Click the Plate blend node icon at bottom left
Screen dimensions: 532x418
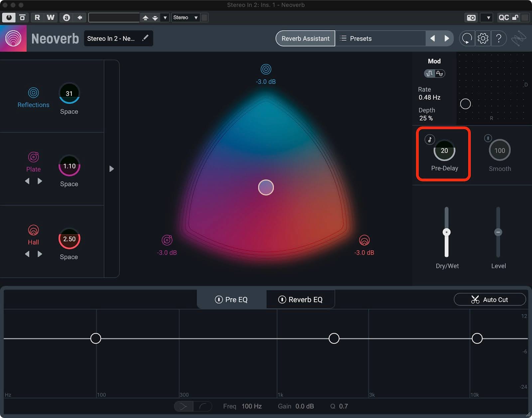[x=167, y=240]
